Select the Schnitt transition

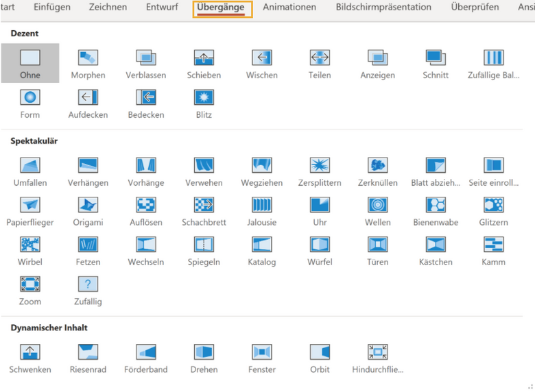point(436,63)
